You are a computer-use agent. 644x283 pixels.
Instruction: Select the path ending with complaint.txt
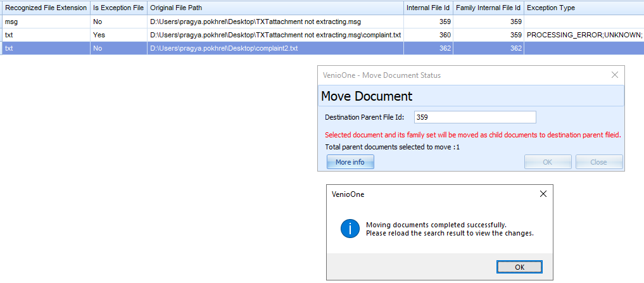275,35
